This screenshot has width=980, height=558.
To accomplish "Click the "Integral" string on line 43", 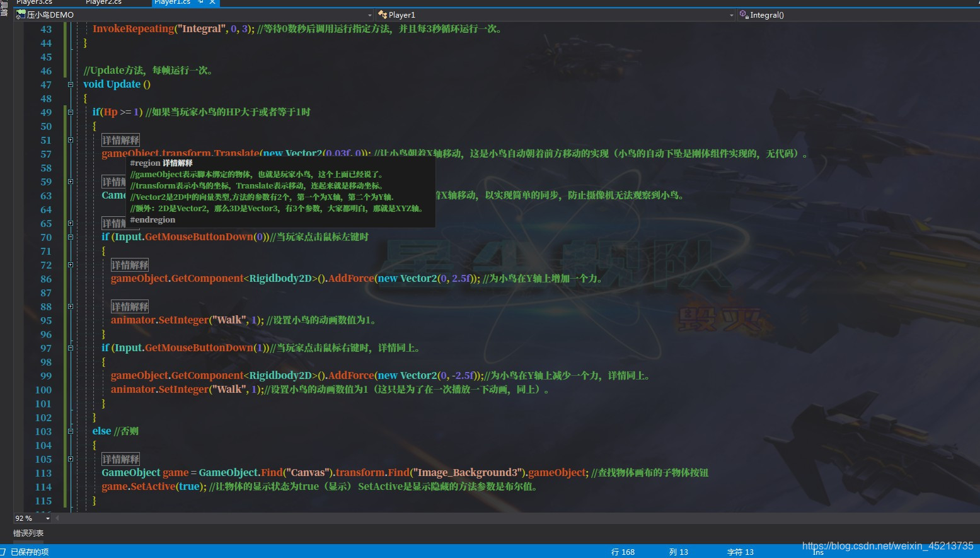I will (202, 29).
